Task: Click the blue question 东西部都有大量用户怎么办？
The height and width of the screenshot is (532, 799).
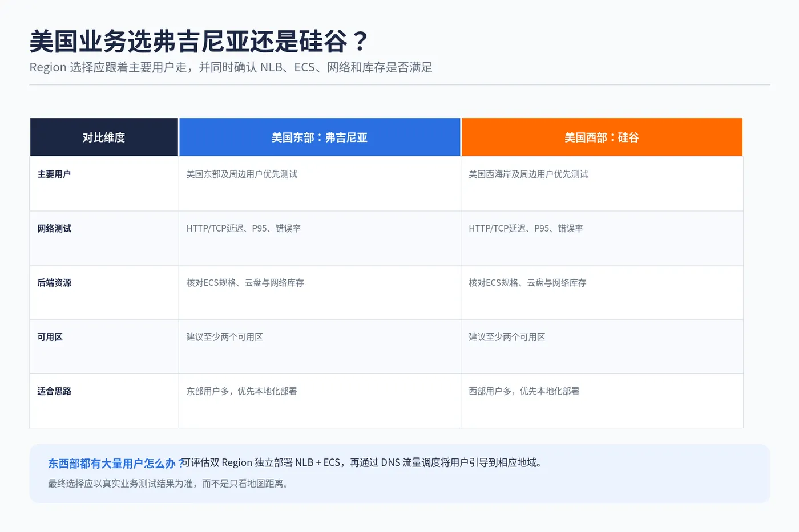Action: click(x=116, y=464)
